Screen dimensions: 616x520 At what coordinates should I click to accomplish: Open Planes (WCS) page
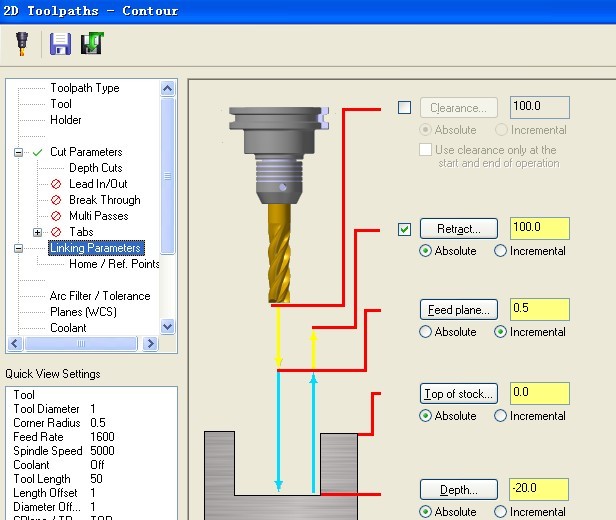(83, 312)
